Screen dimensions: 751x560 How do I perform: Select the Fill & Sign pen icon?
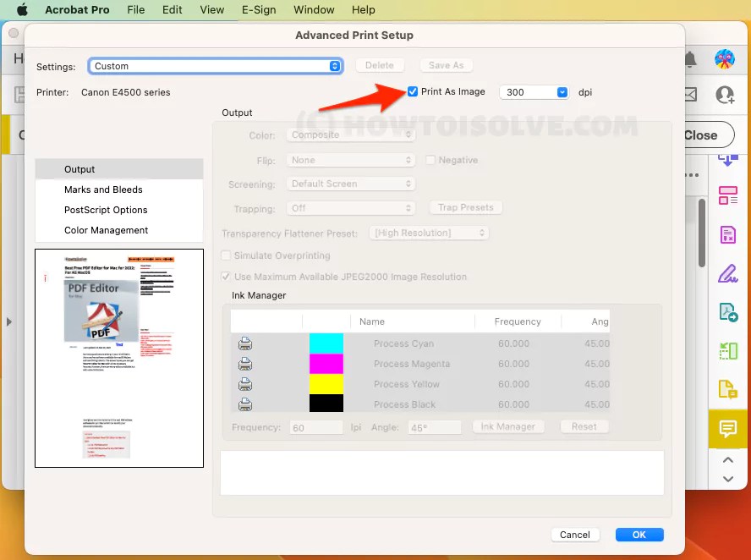click(x=728, y=273)
